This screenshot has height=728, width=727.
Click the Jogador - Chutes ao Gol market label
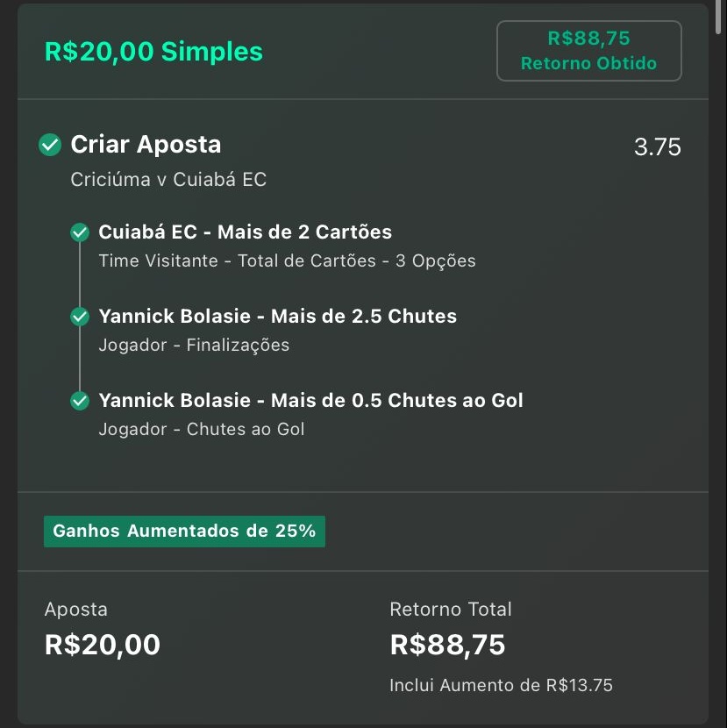[202, 429]
